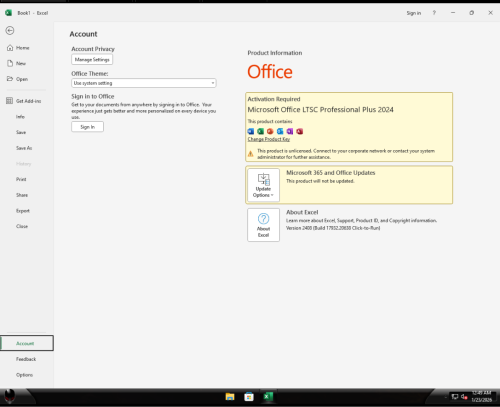Viewport: 500px width, 407px height.
Task: Select the Account tab in sidebar
Action: point(27,343)
